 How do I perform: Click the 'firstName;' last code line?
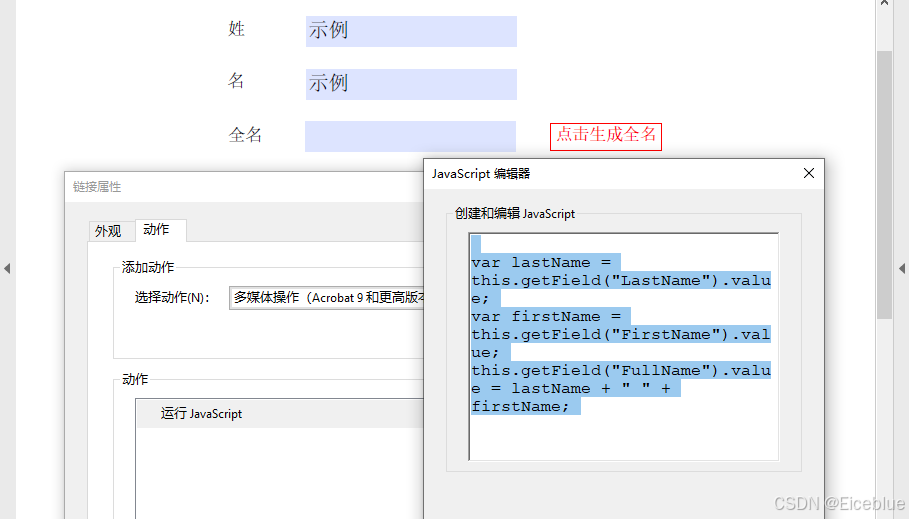pyautogui.click(x=521, y=407)
